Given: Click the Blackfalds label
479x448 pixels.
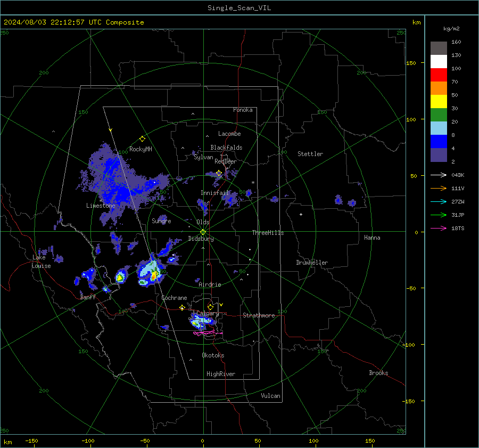Looking at the screenshot, I should (x=226, y=148).
